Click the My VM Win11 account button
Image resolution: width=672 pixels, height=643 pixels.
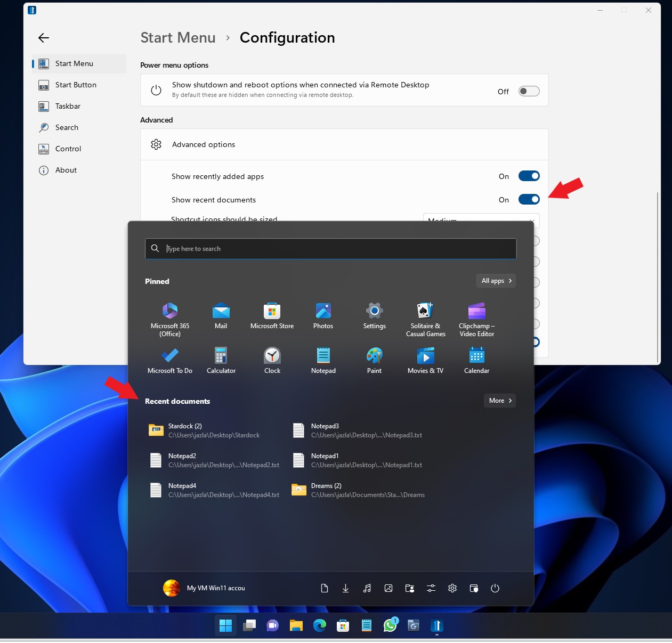[x=204, y=588]
